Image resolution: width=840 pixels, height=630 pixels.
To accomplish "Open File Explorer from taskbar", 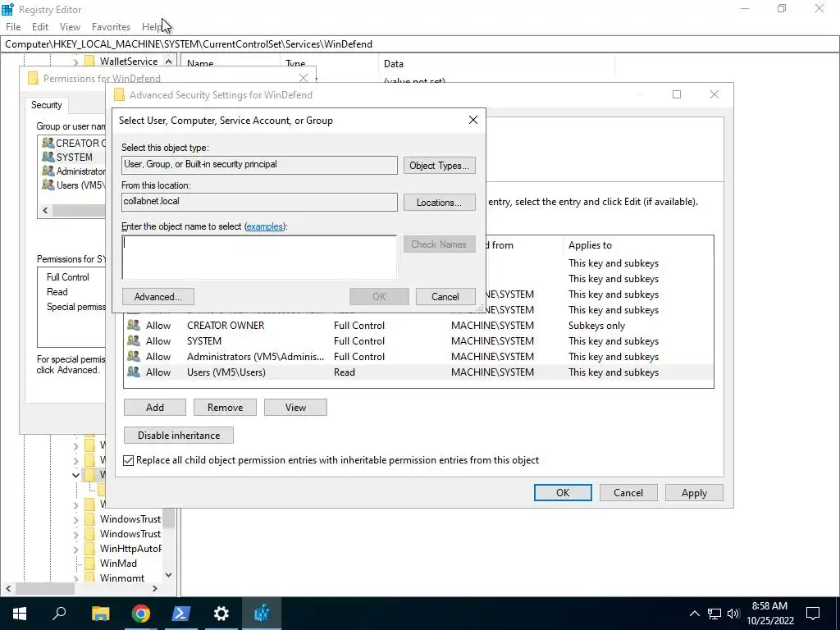I will [100, 614].
